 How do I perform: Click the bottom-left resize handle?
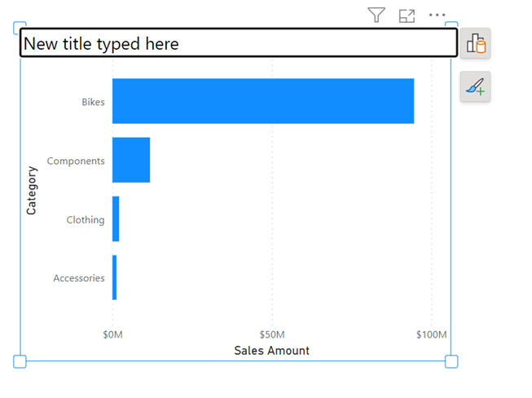[x=20, y=361]
